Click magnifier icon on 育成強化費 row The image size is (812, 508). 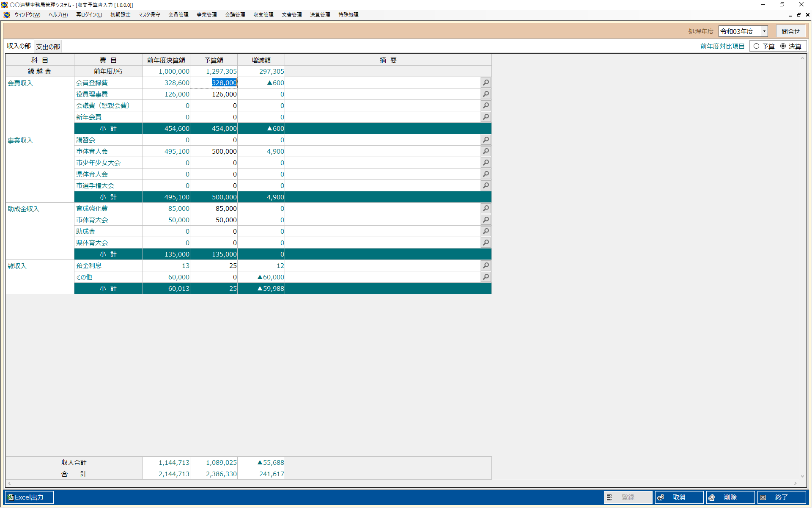[x=486, y=208]
